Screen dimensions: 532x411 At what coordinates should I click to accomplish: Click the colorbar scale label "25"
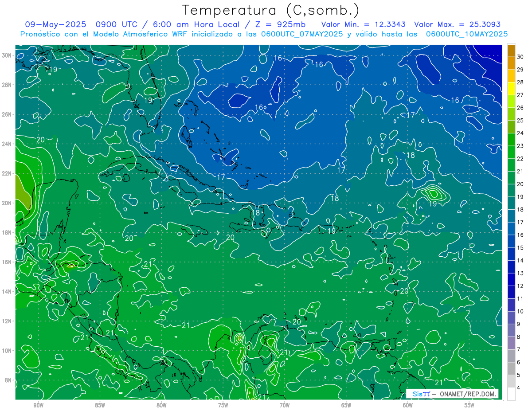click(x=520, y=120)
